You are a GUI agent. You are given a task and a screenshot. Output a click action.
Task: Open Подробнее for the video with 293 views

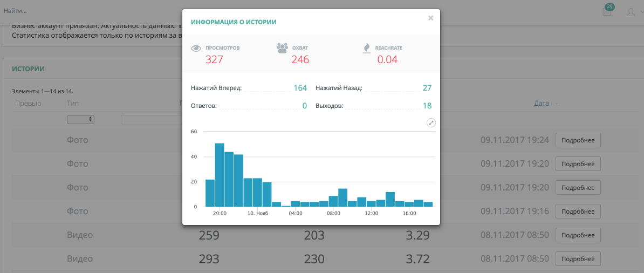pyautogui.click(x=578, y=259)
